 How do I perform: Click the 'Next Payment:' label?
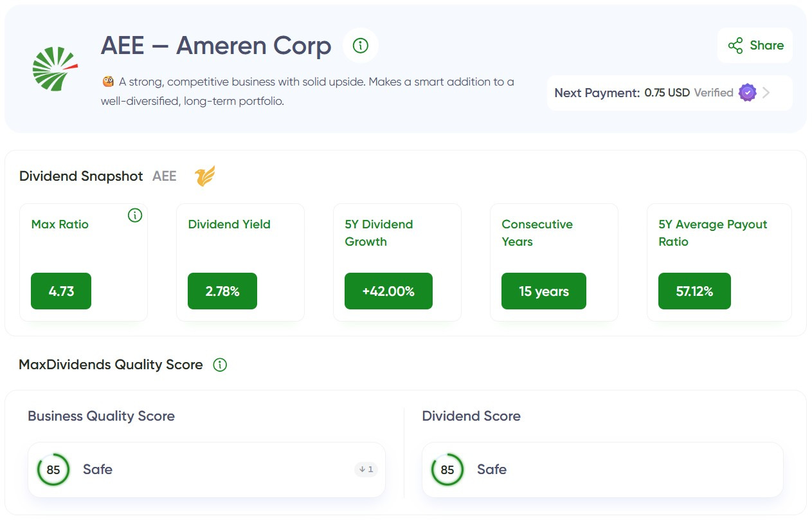tap(597, 93)
